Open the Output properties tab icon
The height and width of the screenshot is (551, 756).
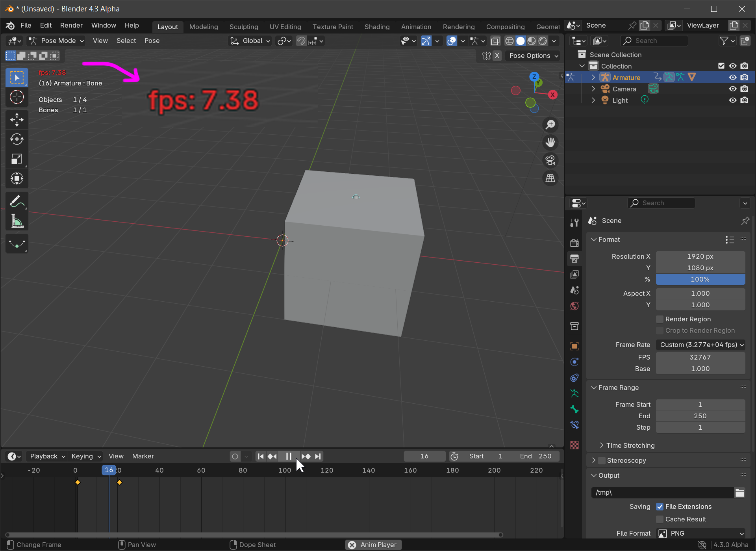pyautogui.click(x=574, y=259)
